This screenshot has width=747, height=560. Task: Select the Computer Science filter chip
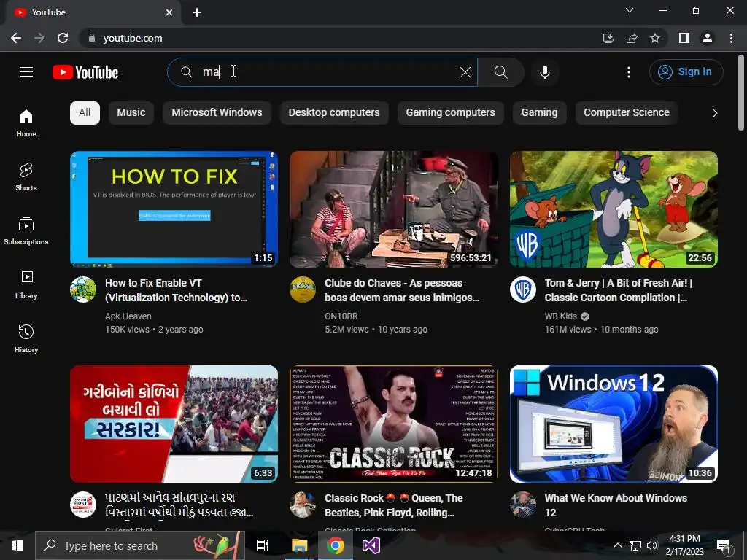coord(627,113)
